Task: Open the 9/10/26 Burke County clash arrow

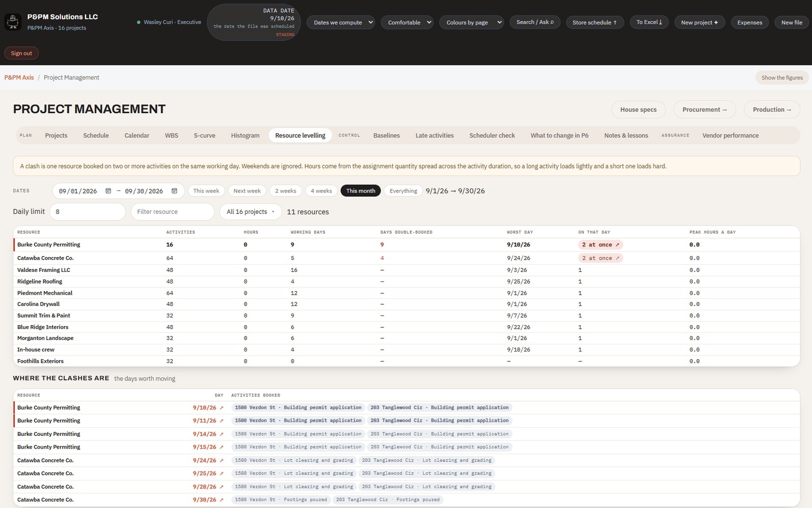Action: [x=221, y=408]
